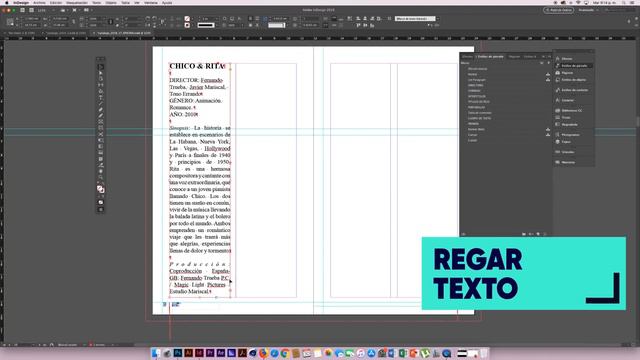Select the Eyedropper tool
This screenshot has height=360, width=640.
[x=101, y=165]
